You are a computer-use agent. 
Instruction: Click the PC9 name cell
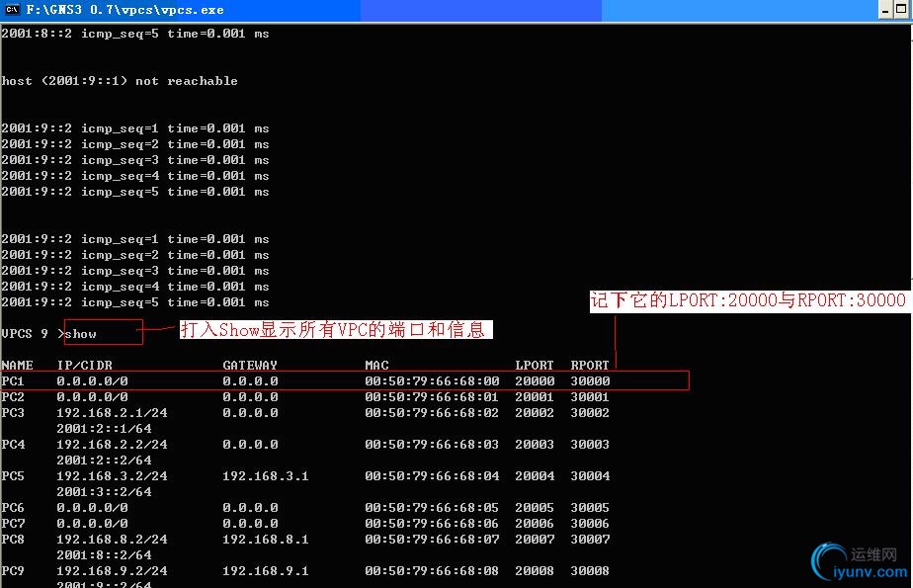tap(13, 570)
